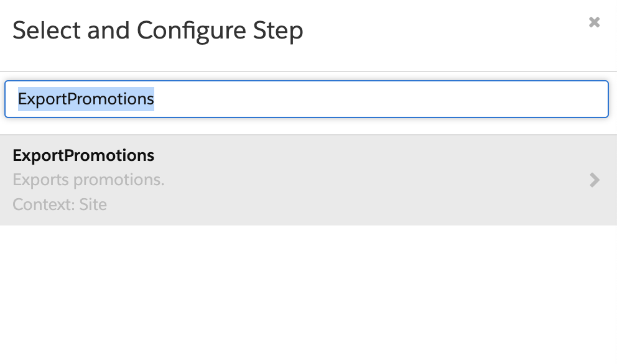This screenshot has width=617, height=364.
Task: Click the highlighted ExportPromotions search text
Action: click(x=86, y=99)
